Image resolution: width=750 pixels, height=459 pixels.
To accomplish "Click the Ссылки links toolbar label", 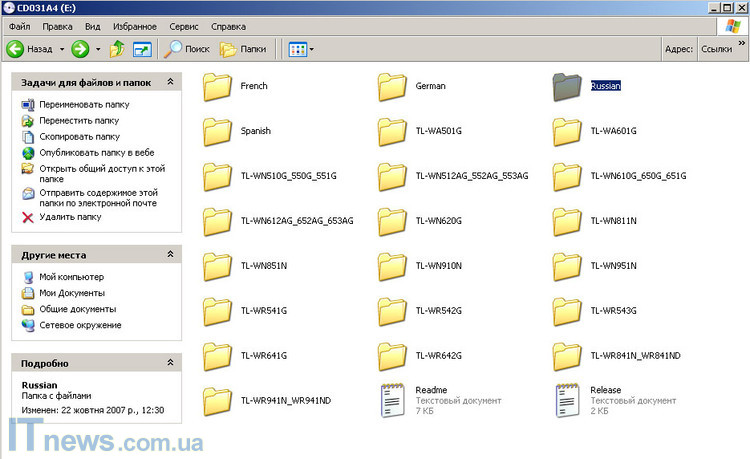I will 716,48.
